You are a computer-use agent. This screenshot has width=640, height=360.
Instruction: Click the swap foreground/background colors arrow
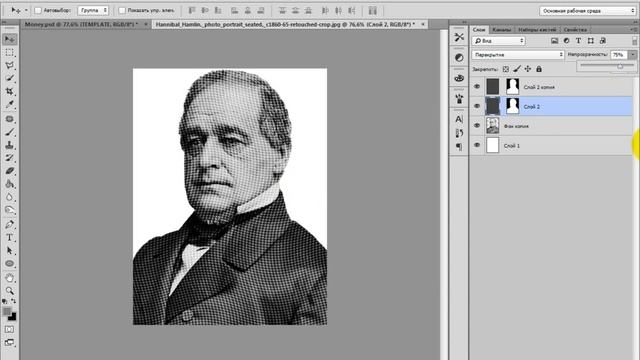coord(13,301)
